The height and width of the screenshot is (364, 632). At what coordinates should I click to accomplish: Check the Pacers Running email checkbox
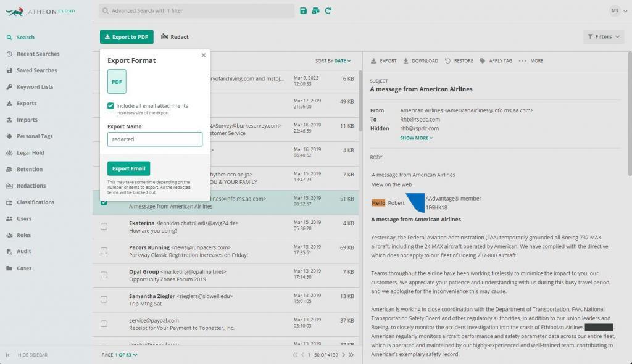point(104,250)
